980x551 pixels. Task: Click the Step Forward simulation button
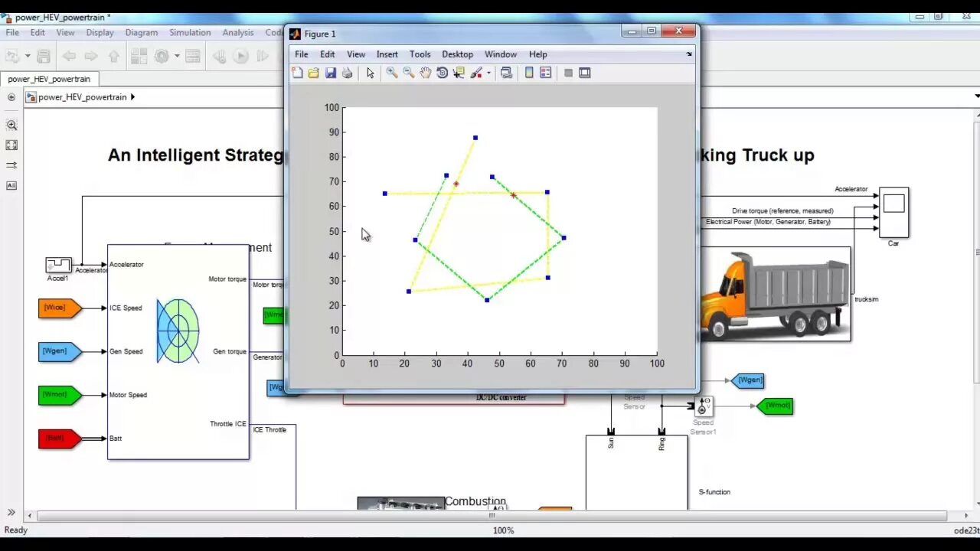(263, 56)
